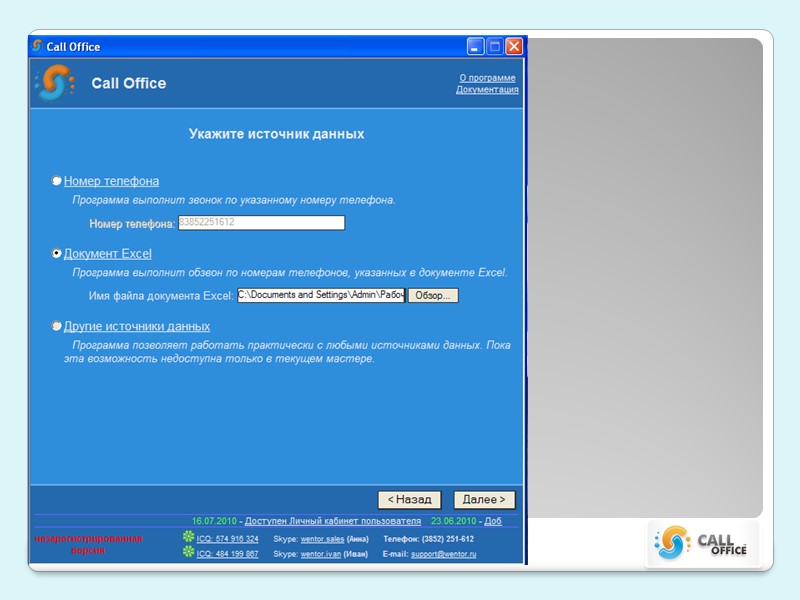Viewport: 800px width, 600px height.
Task: Click the 'ICQ: 484 199 867' link
Action: point(228,554)
